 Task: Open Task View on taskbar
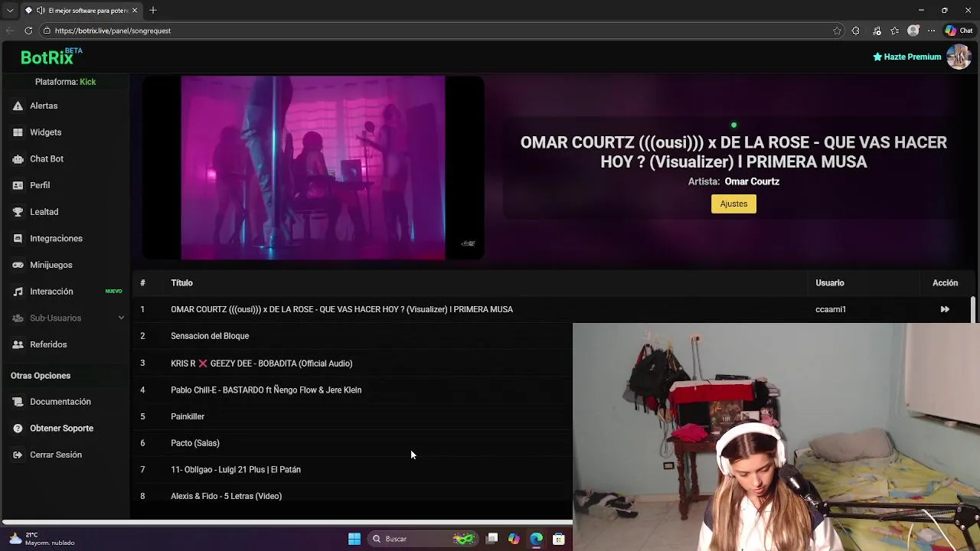coord(492,539)
